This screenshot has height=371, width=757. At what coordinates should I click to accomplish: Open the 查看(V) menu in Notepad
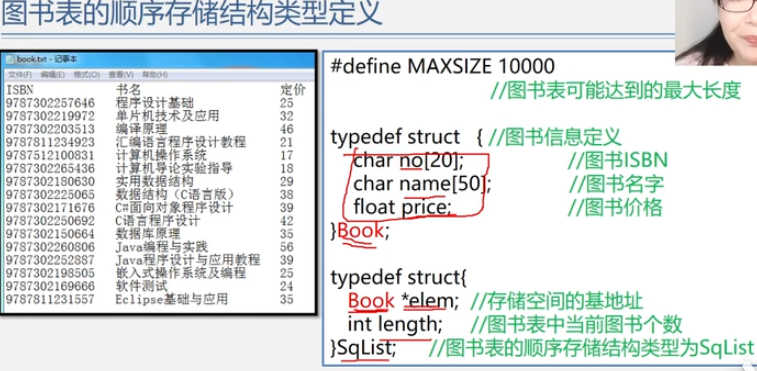coord(121,75)
